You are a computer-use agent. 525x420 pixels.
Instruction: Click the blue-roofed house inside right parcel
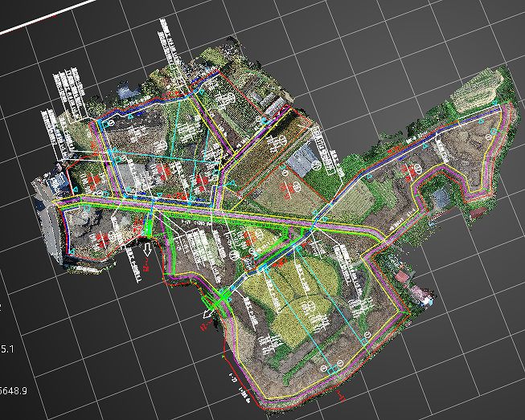[x=440, y=197]
